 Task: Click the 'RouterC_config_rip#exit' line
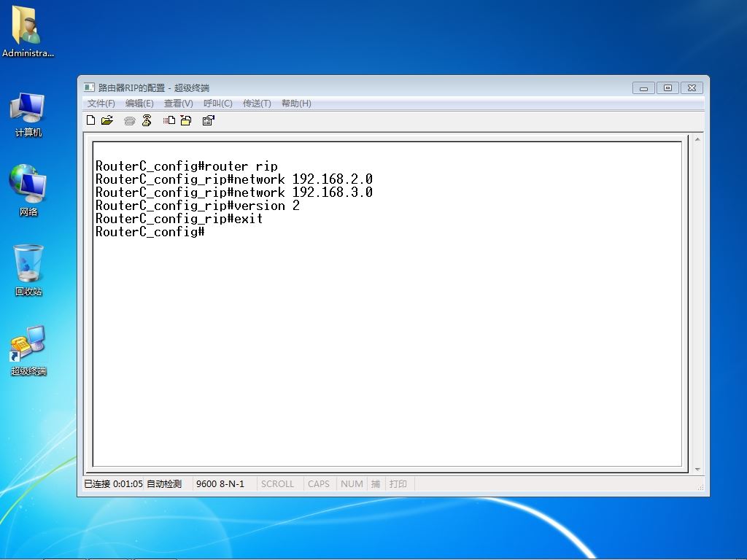point(179,219)
